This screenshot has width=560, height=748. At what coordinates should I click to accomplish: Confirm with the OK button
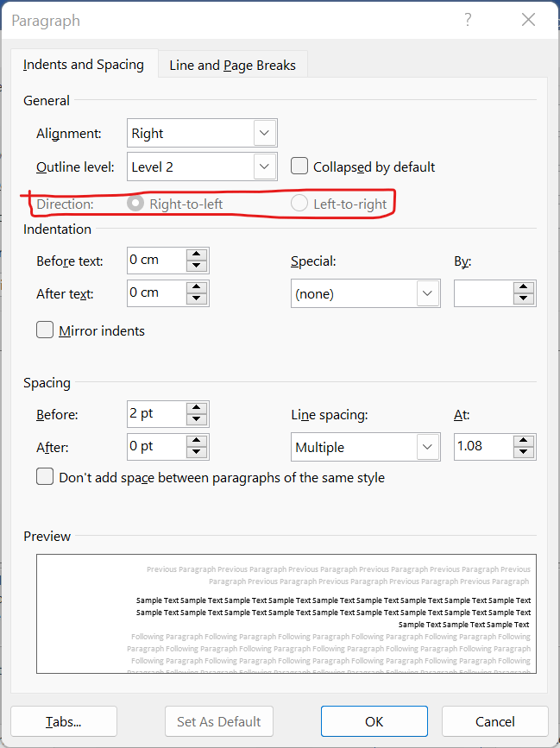(x=374, y=721)
